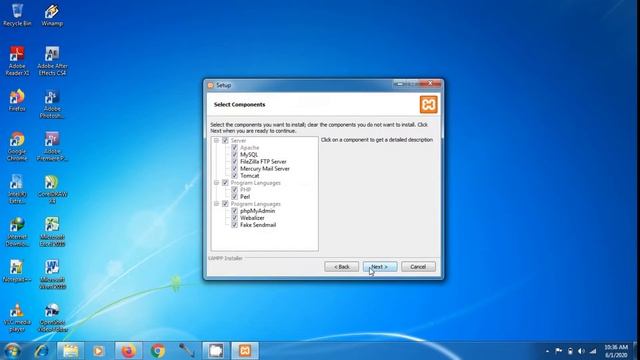The height and width of the screenshot is (360, 640).
Task: Uncheck the Tomcat component checkbox
Action: (x=234, y=176)
